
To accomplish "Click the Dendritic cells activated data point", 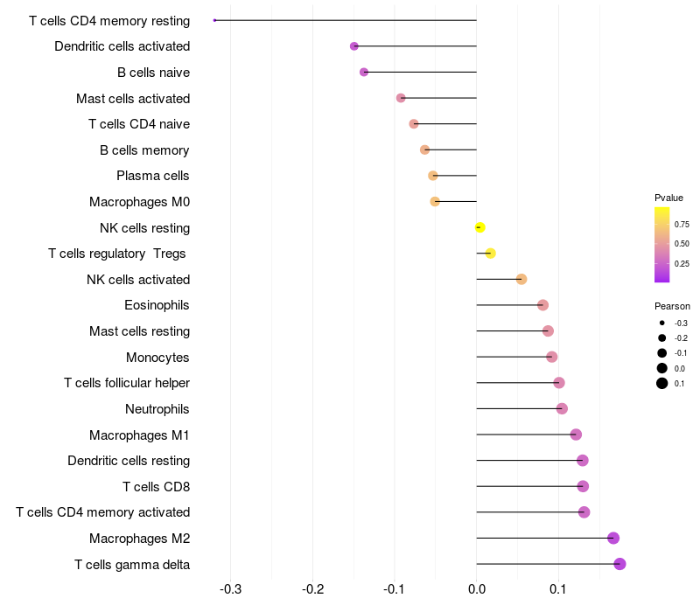I will click(354, 46).
